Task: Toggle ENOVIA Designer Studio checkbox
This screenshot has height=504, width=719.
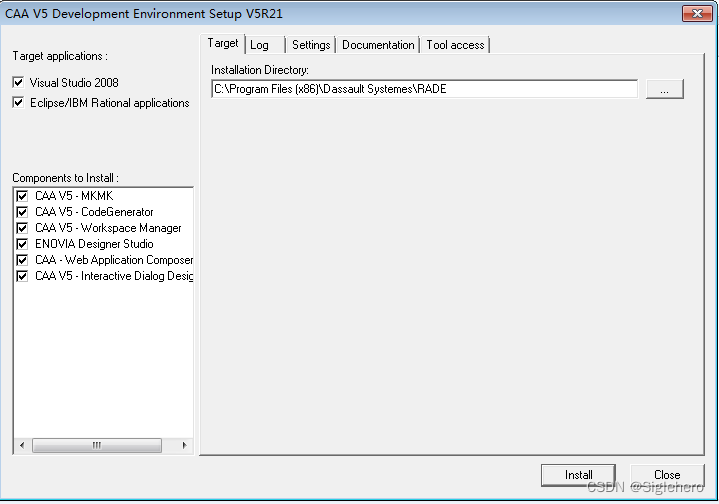Action: click(x=22, y=244)
